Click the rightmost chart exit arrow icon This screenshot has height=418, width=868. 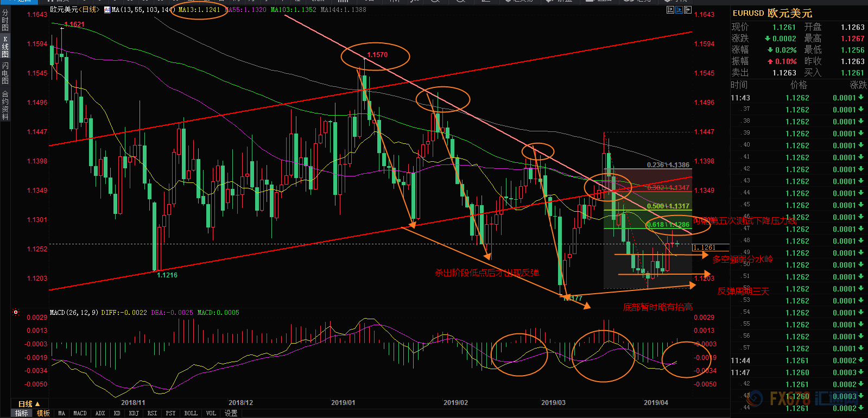tap(688, 10)
